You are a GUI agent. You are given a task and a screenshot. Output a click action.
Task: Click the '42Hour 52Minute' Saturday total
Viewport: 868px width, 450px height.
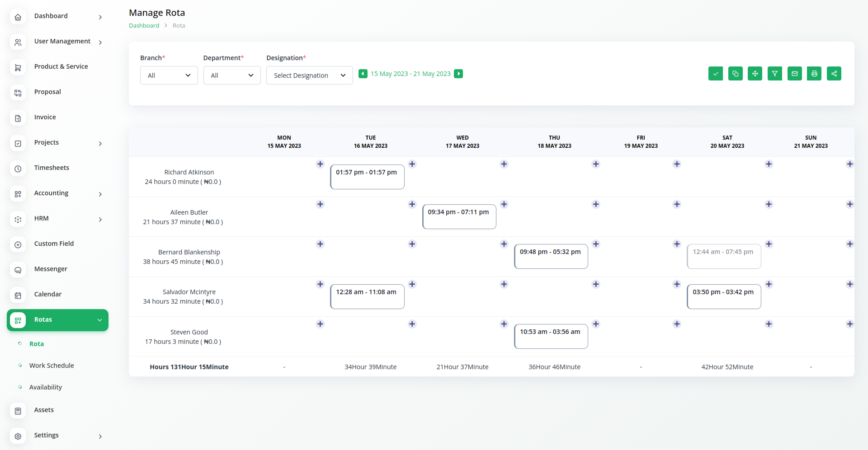(x=727, y=367)
